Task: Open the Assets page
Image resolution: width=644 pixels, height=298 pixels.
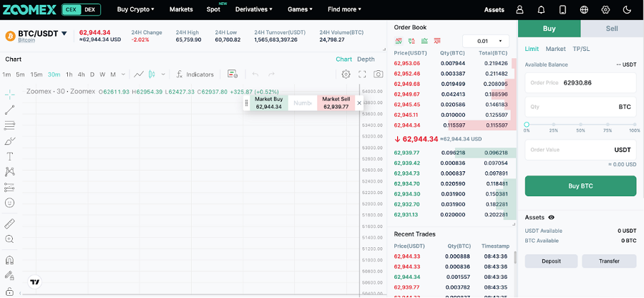Action: coord(494,10)
